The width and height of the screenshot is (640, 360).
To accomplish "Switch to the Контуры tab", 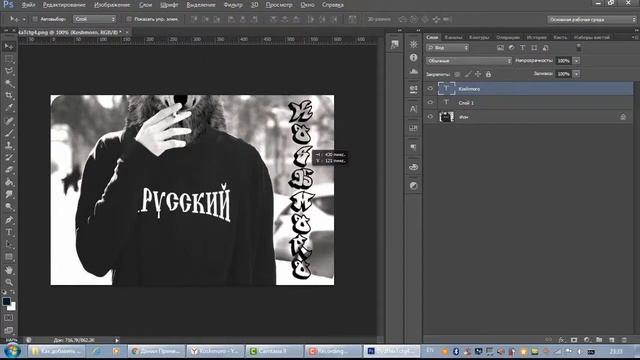I will [479, 37].
